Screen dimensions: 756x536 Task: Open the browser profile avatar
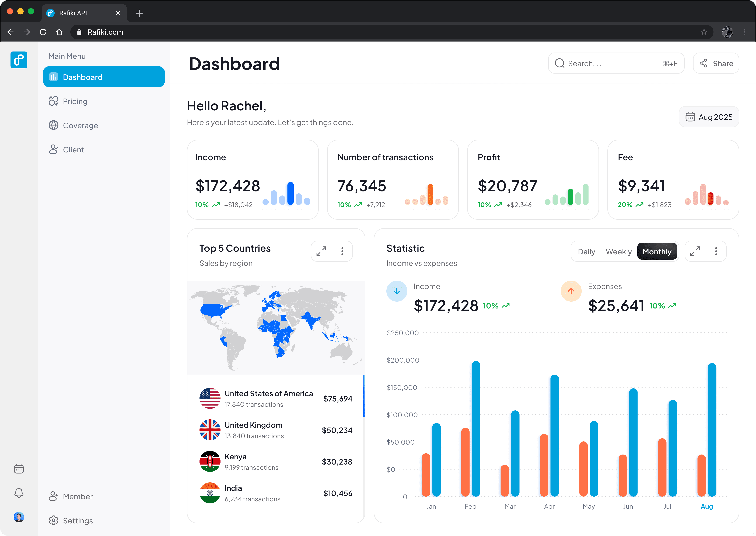(727, 32)
